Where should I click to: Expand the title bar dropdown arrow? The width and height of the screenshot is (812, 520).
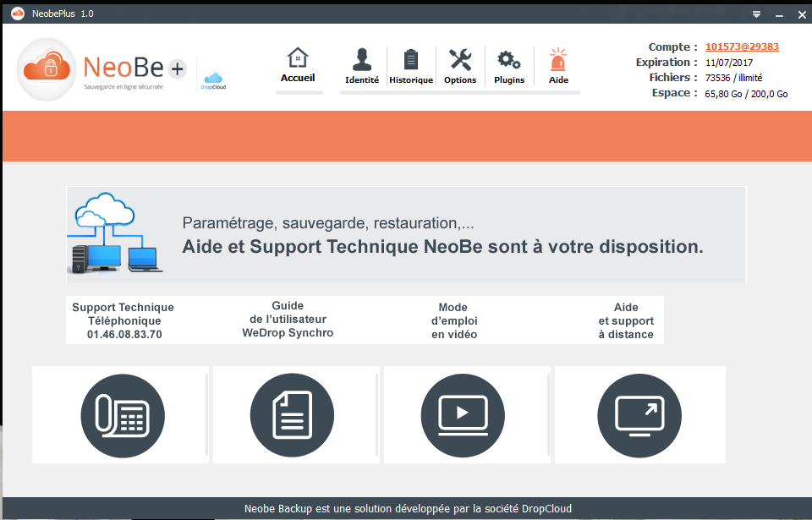coord(757,14)
